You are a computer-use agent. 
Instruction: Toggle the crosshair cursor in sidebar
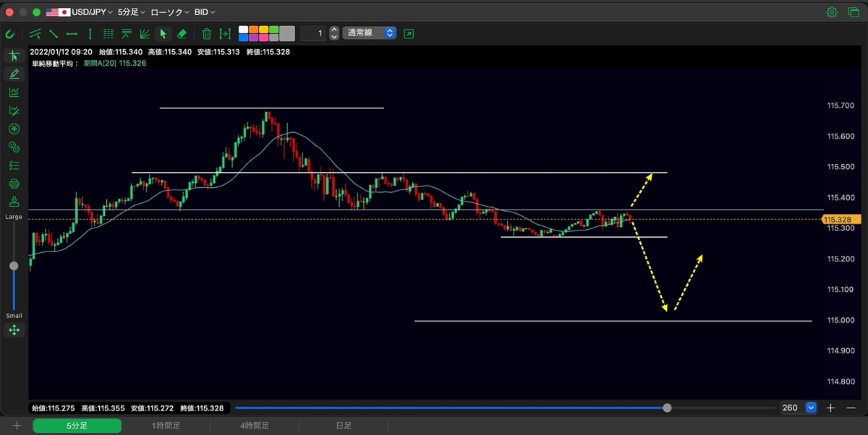point(14,56)
